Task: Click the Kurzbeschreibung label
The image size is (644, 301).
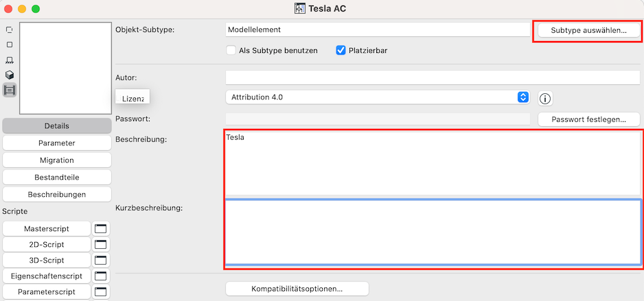Action: [149, 208]
